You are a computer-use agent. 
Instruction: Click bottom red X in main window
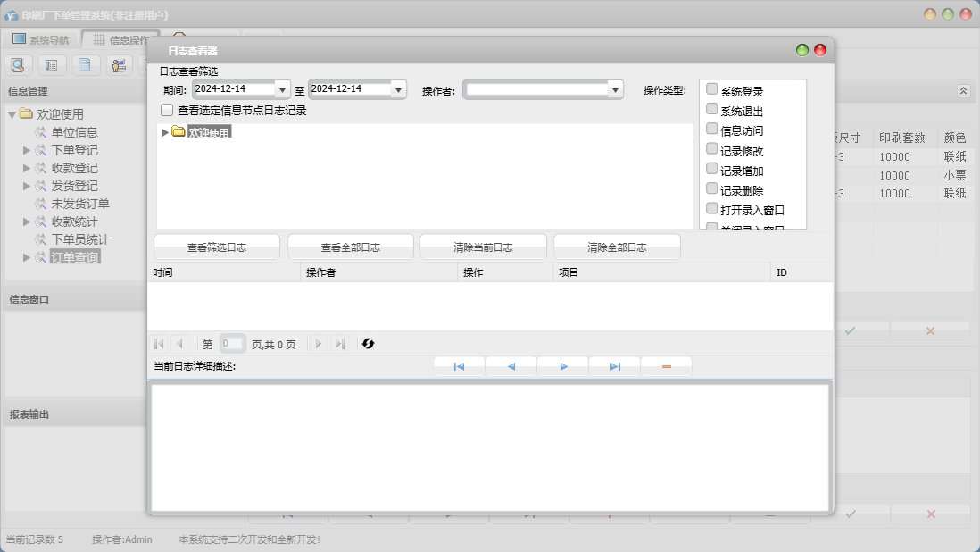click(931, 514)
